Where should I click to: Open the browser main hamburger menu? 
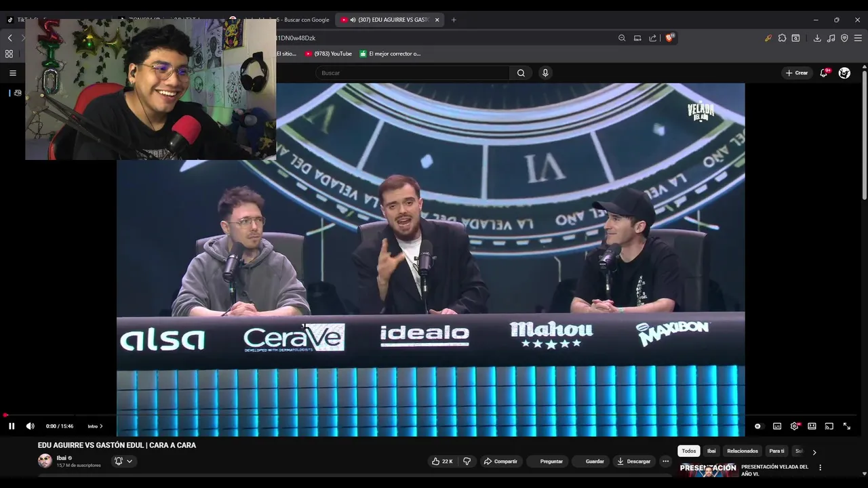tap(858, 38)
